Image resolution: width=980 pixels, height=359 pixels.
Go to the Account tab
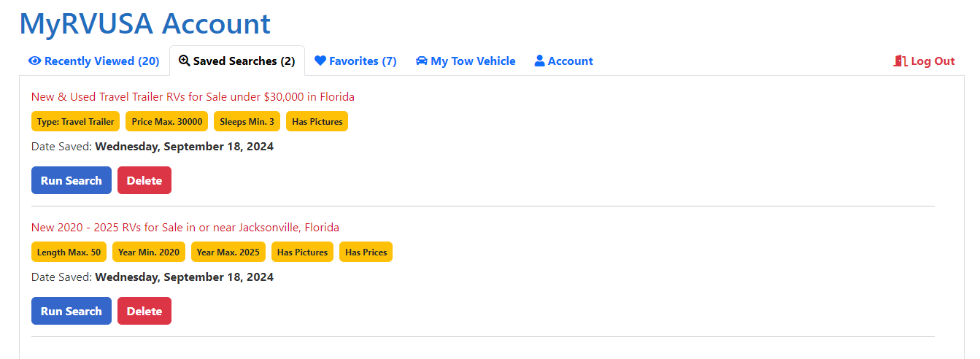[x=564, y=61]
